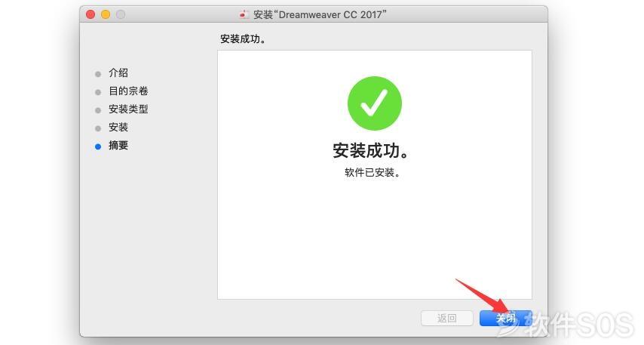Click the gray bullet beside 介绍

(98, 74)
